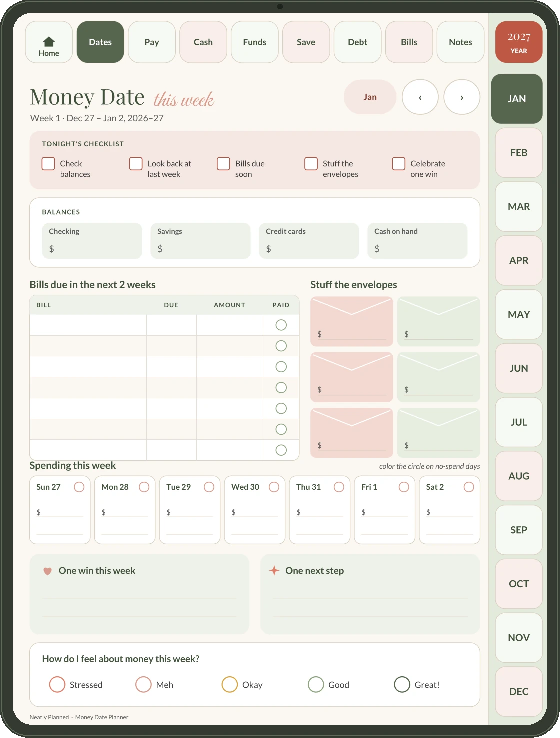Click the Savings balance field

[x=200, y=241]
